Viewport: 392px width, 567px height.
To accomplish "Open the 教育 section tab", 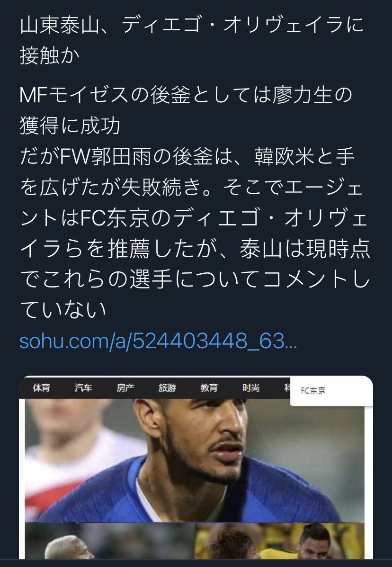I will [209, 388].
